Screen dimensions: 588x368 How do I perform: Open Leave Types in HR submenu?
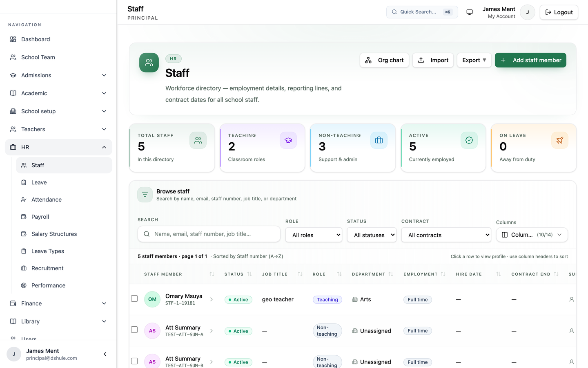64,251
